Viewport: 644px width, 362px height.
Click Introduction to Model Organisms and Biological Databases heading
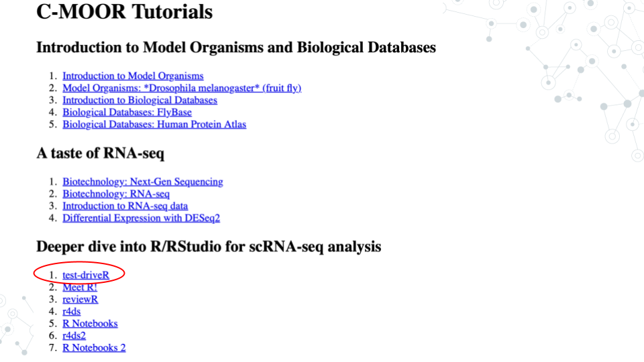(x=235, y=48)
